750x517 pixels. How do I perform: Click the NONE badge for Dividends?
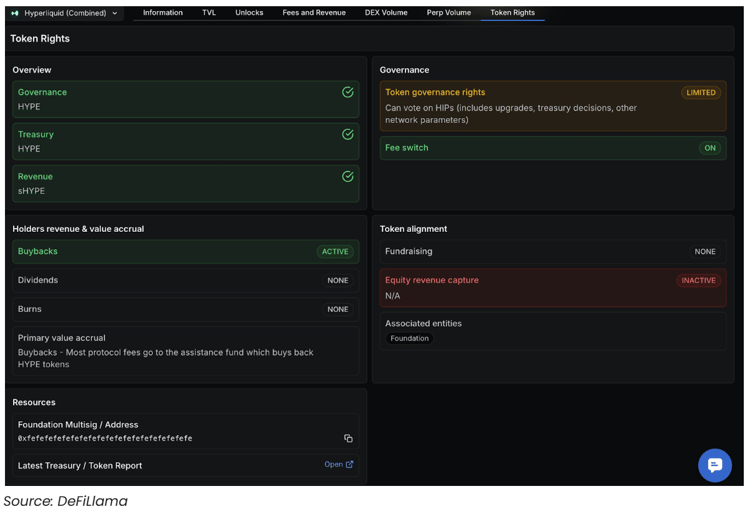[x=338, y=280]
